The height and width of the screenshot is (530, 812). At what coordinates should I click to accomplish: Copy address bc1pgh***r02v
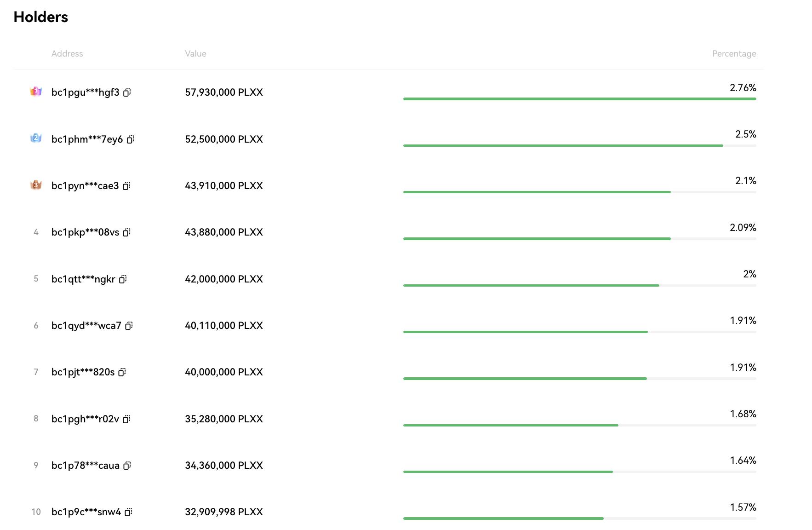[126, 419]
